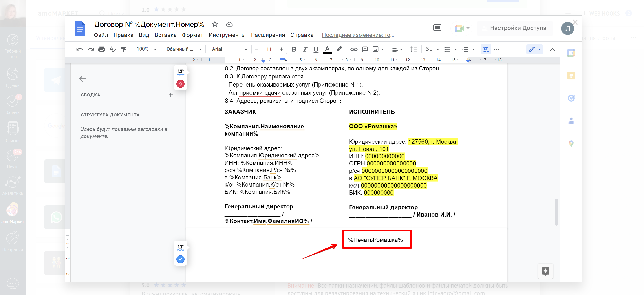Run the spell check icon

(113, 49)
